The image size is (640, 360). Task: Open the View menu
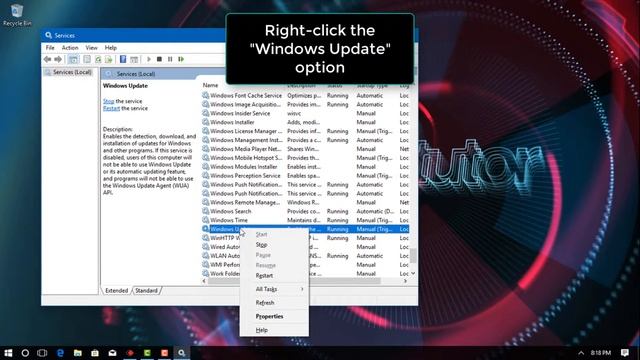coord(91,48)
